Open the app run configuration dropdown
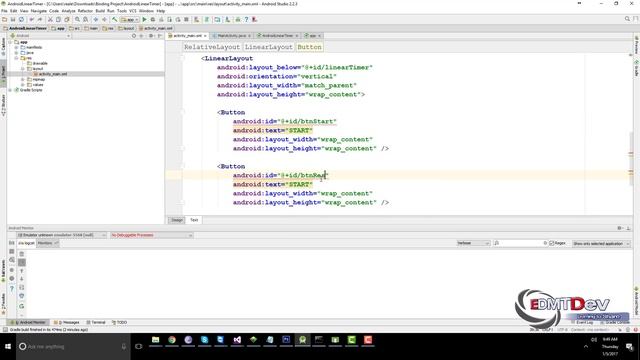This screenshot has height=360, width=640. 129,19
